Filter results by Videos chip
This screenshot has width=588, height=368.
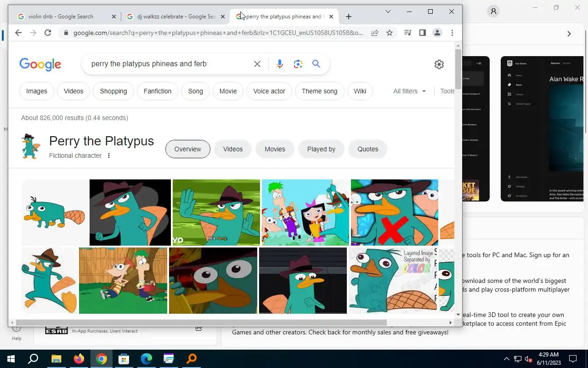[x=73, y=91]
